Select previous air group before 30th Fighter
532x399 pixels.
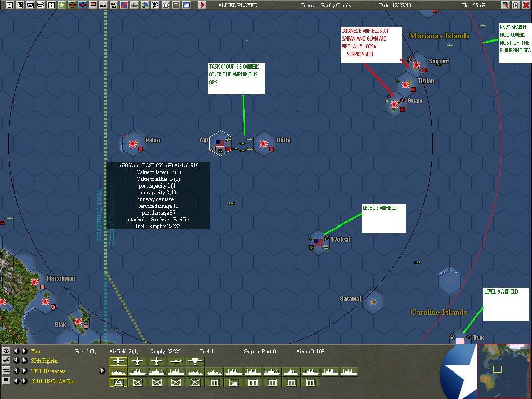pyautogui.click(x=16, y=361)
